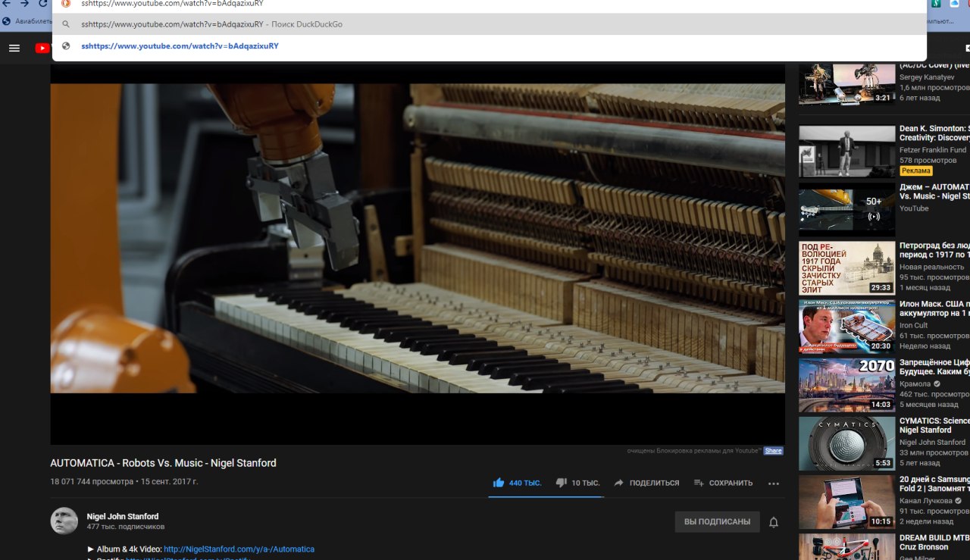
Task: Open the Samsung Fold 2 video thumbnail 10:15
Action: (846, 502)
